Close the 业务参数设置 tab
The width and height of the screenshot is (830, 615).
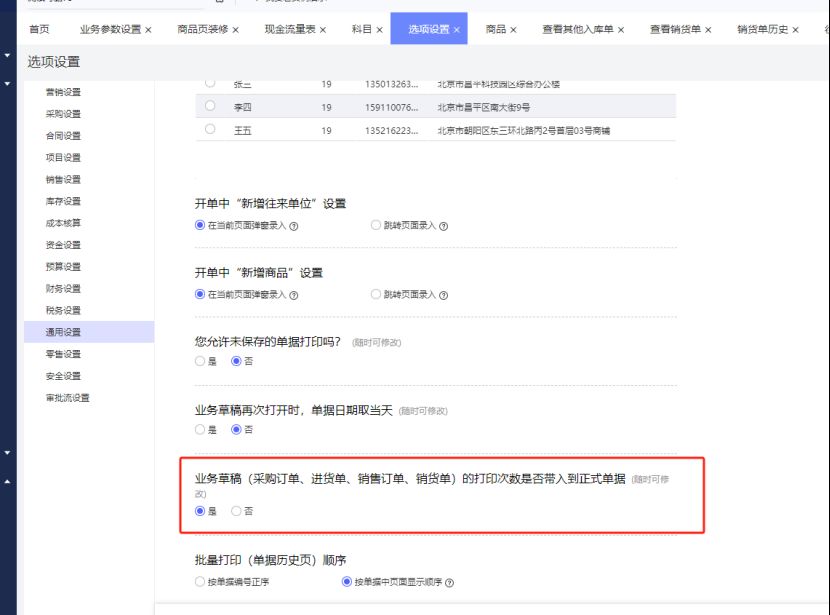pos(148,30)
